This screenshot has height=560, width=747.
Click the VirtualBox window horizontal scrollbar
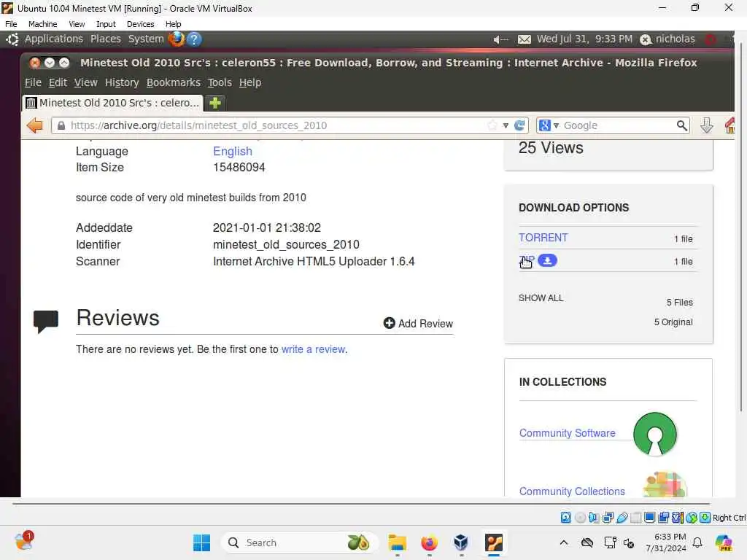coord(360,503)
